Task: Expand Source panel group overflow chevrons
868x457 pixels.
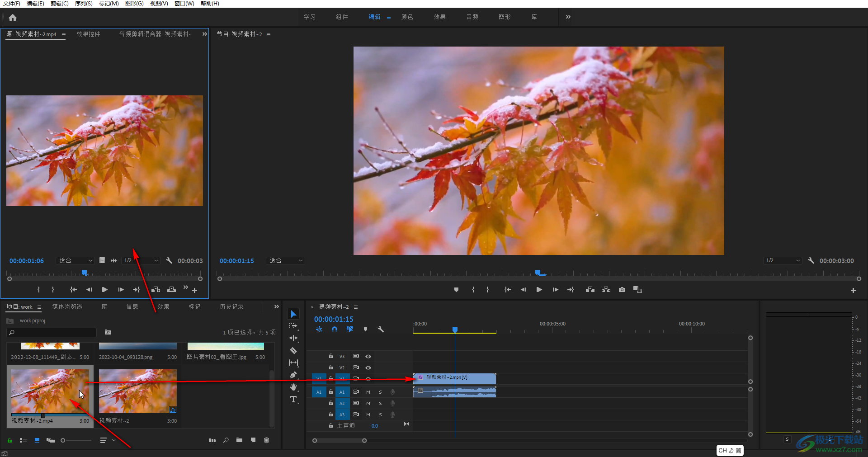Action: click(204, 34)
